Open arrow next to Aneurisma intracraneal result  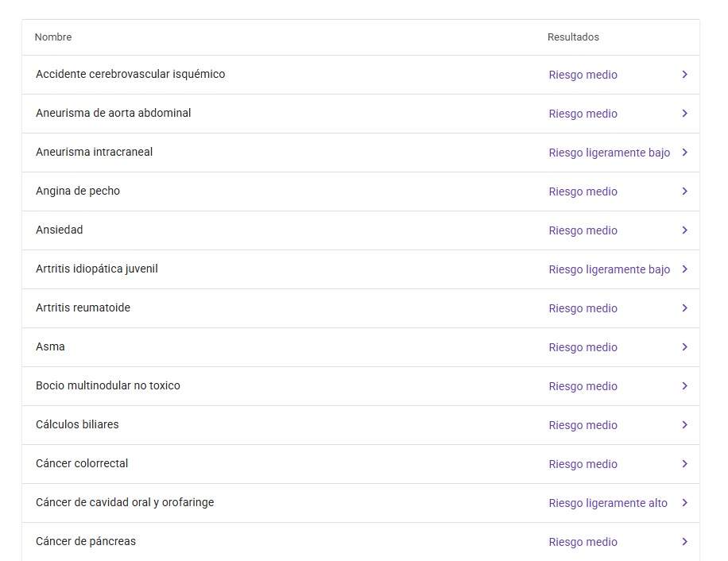coord(684,153)
